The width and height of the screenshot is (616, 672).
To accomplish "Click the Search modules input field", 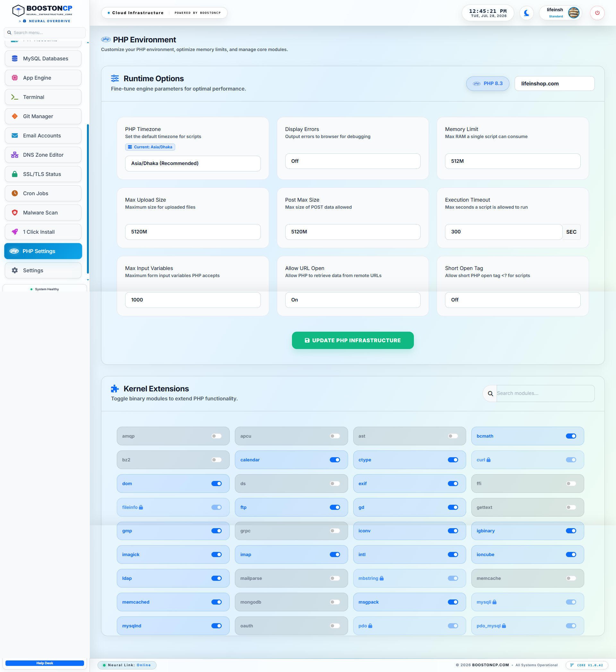I will click(545, 394).
